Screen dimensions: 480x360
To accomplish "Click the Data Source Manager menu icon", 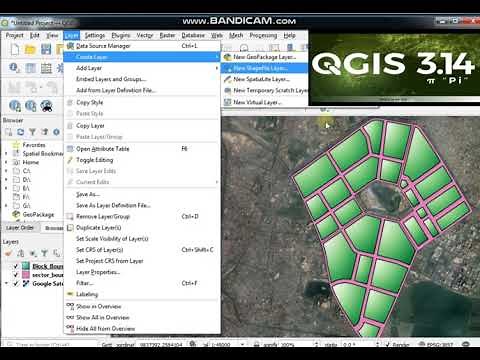I will click(70, 46).
